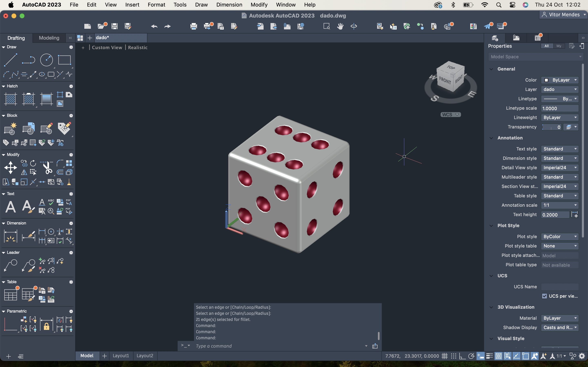The height and width of the screenshot is (367, 588).
Task: Click the Move tool in Modify
Action: pyautogui.click(x=10, y=167)
